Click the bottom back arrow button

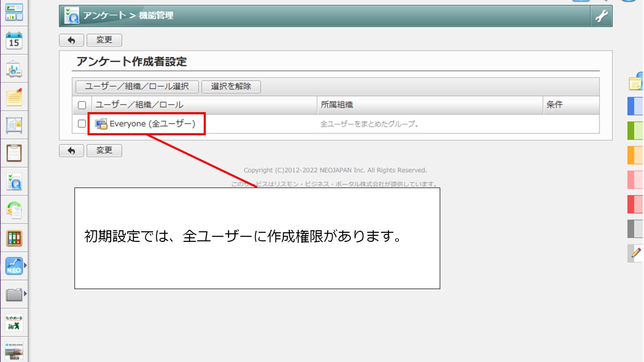click(71, 151)
